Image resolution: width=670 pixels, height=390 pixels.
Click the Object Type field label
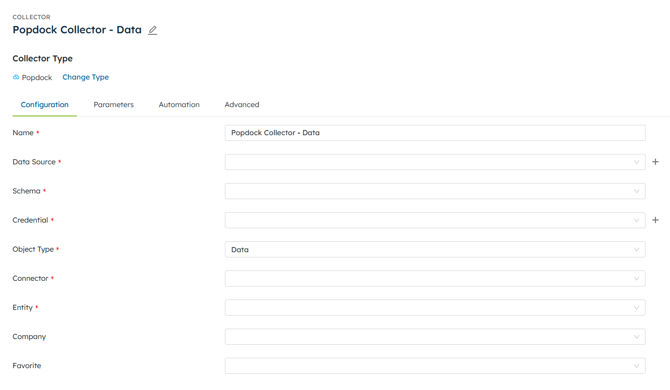[x=33, y=249]
